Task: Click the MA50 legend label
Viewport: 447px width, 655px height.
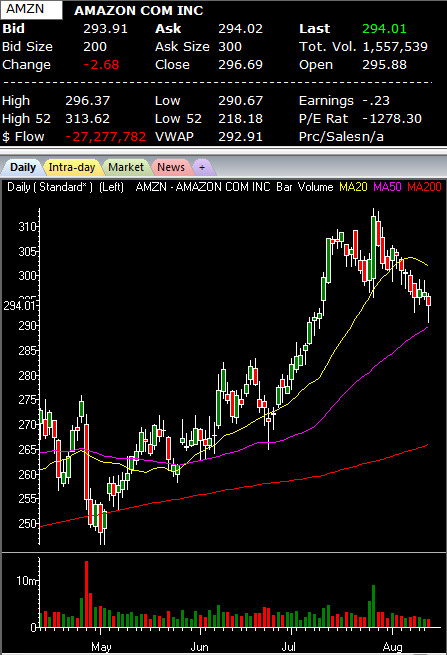Action: 387,187
